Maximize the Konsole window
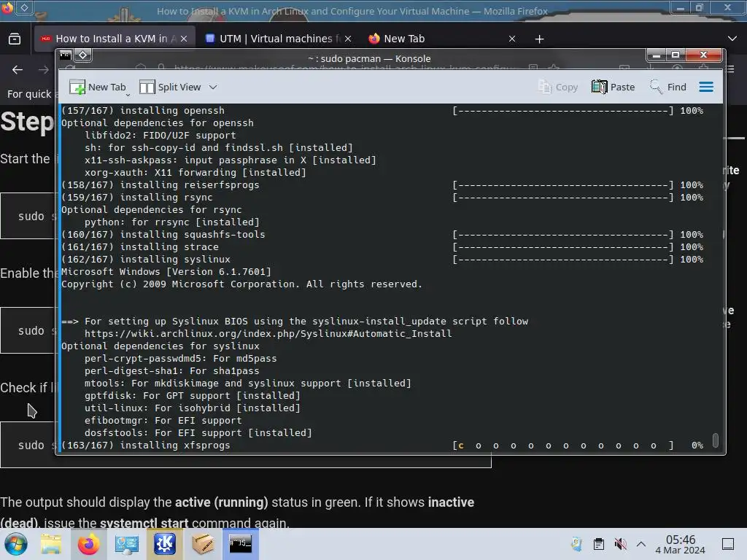Image resolution: width=747 pixels, height=560 pixels. (x=675, y=55)
